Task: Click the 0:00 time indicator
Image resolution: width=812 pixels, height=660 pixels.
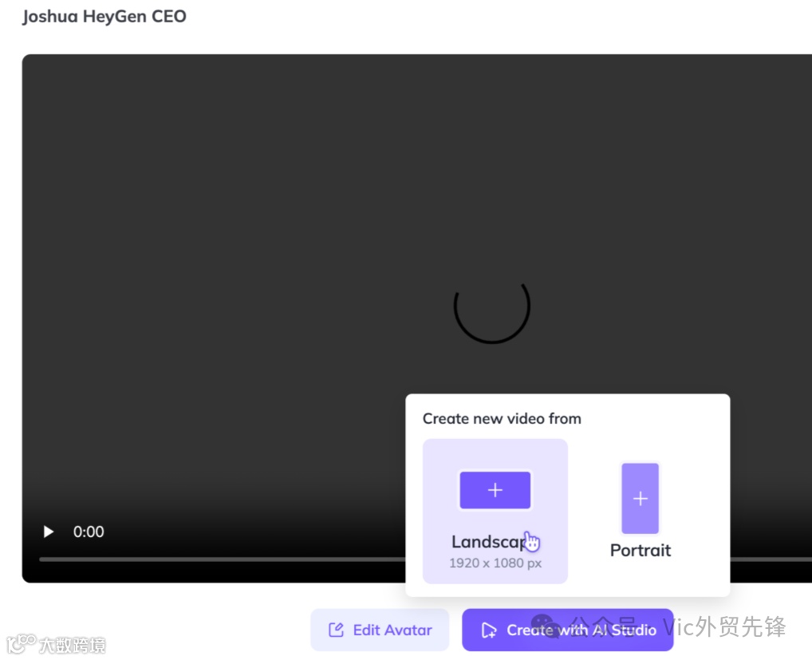Action: click(89, 532)
